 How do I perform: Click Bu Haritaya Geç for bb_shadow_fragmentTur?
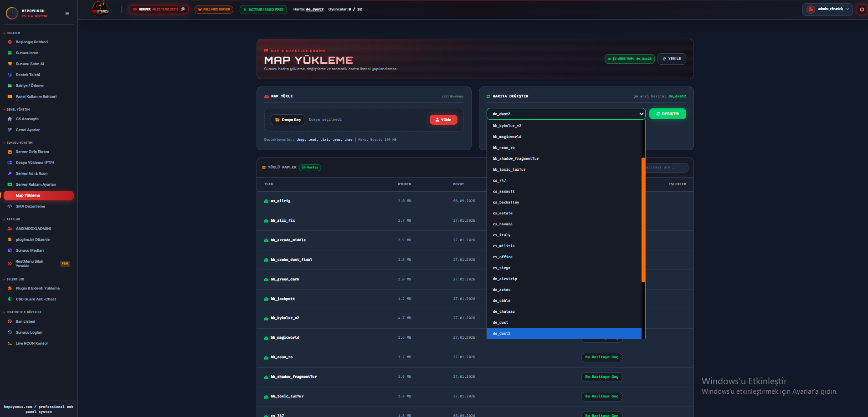(x=602, y=377)
